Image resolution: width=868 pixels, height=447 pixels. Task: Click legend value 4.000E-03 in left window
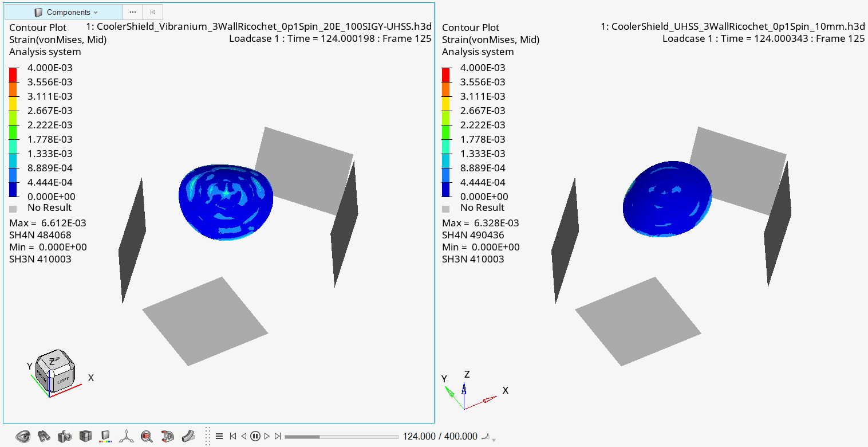tap(50, 68)
